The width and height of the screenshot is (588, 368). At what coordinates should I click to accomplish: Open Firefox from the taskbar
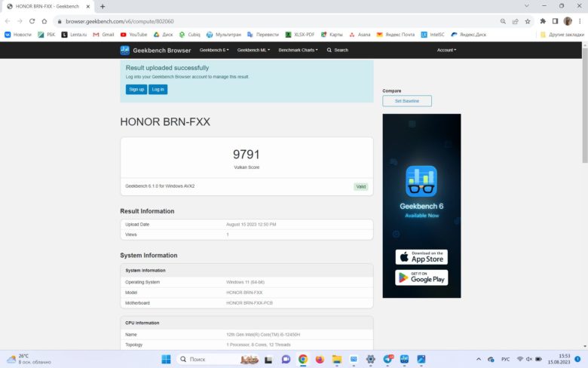[x=320, y=360]
